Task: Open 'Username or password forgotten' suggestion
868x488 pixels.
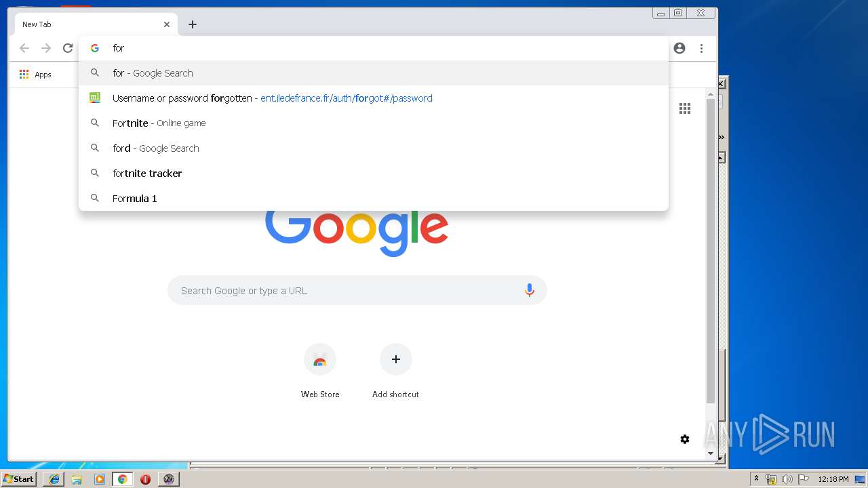Action: (374, 98)
